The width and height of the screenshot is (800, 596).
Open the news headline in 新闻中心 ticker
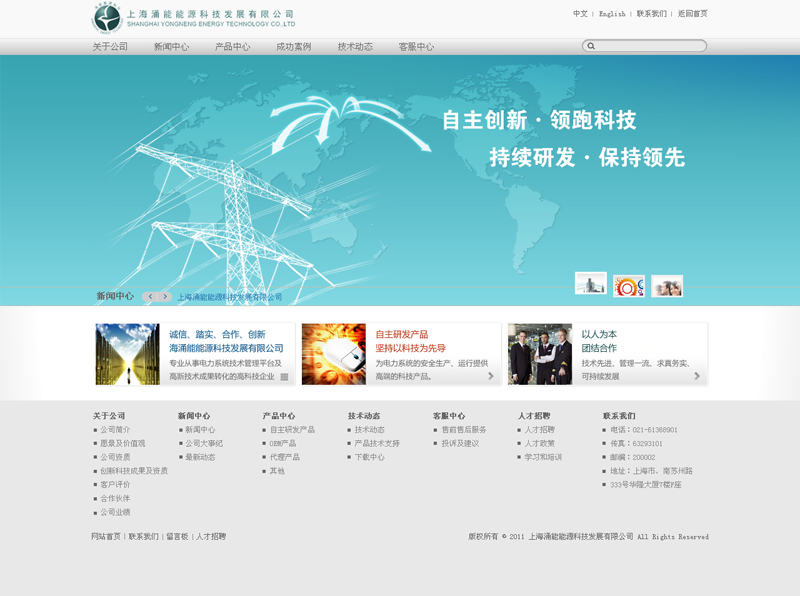[230, 297]
